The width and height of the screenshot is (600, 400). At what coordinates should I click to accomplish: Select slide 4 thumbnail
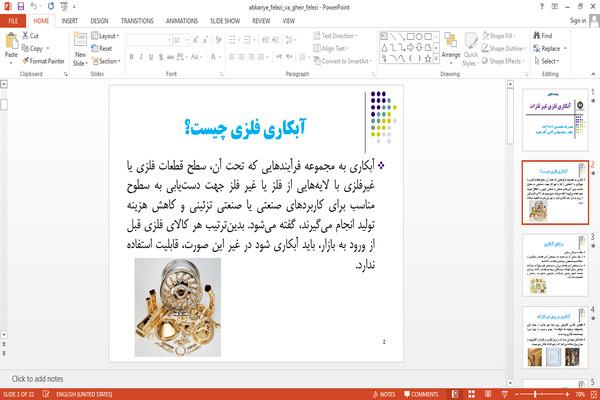point(555,338)
